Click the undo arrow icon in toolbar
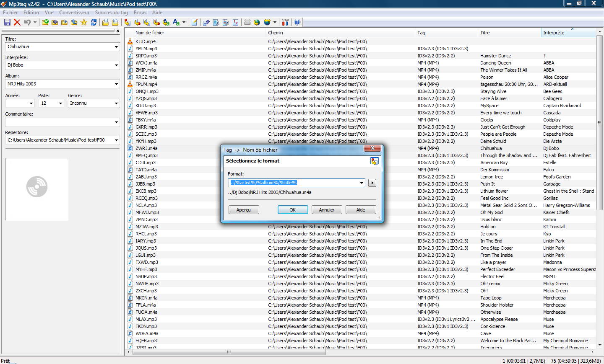Image resolution: width=604 pixels, height=364 pixels. pyautogui.click(x=27, y=22)
